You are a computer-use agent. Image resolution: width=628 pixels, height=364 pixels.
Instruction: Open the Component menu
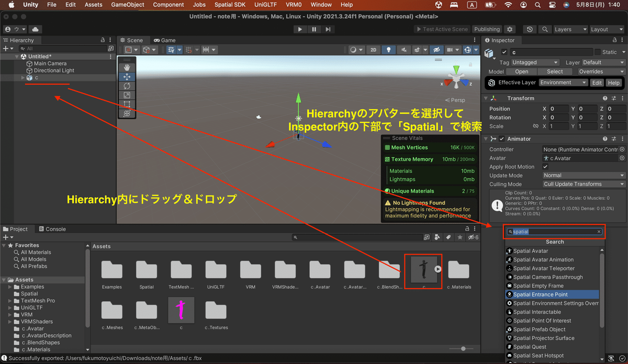169,5
